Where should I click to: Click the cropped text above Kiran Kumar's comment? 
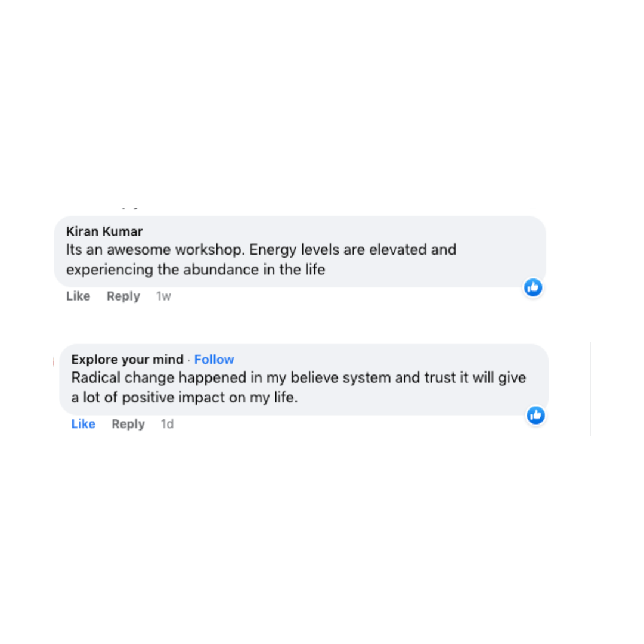pyautogui.click(x=129, y=208)
